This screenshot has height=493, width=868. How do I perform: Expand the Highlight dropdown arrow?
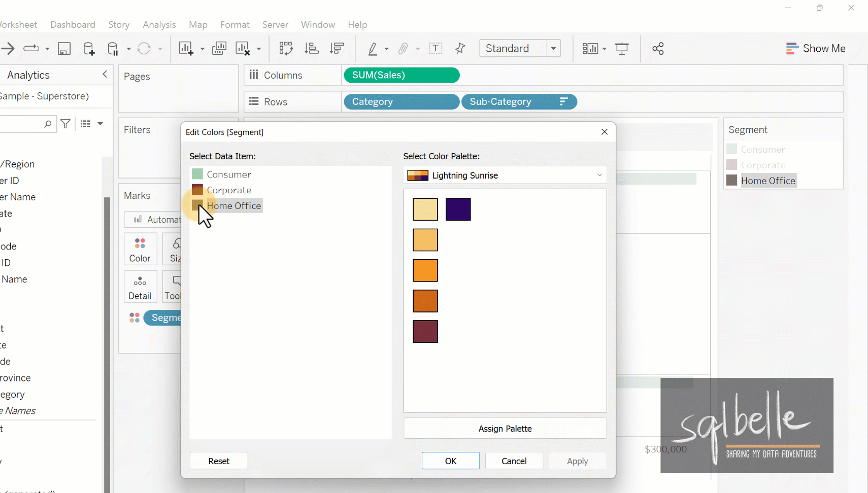386,49
